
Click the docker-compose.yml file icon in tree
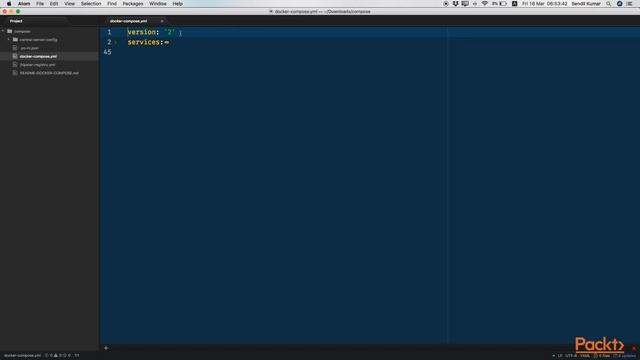click(x=15, y=56)
